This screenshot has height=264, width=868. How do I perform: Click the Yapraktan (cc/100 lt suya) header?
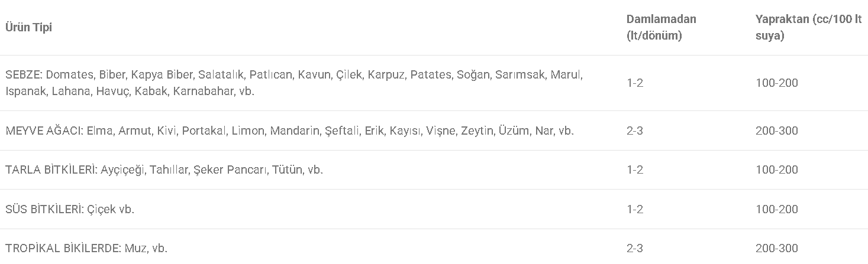(x=808, y=27)
